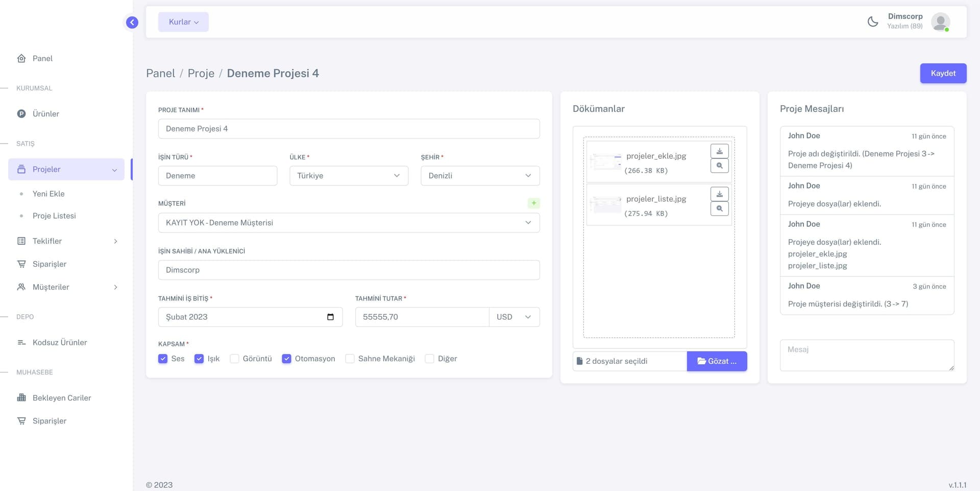Screen dimensions: 980x491
Task: Enable the Görüntü checkbox
Action: click(235, 359)
